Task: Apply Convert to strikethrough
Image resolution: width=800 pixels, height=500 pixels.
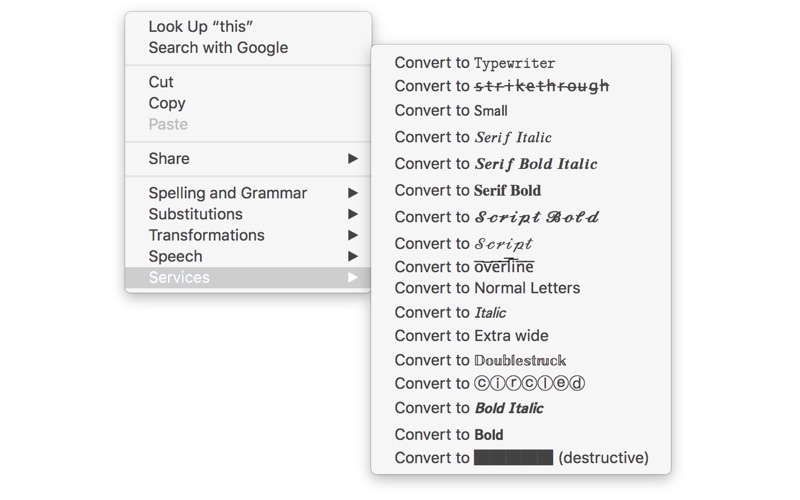Action: click(501, 87)
